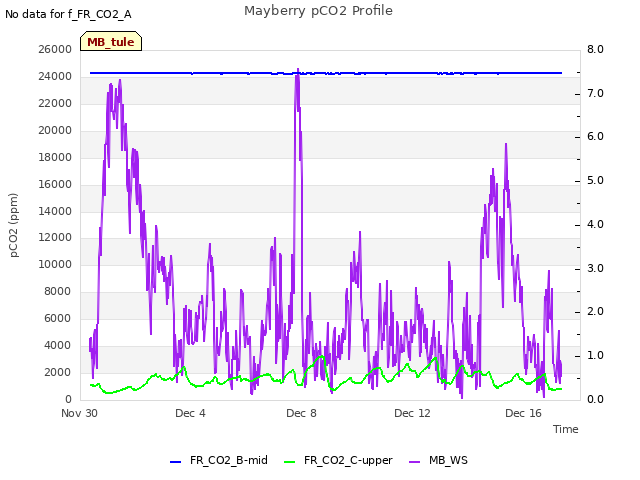The width and height of the screenshot is (640, 480).
Task: Click the 20000 left axis value
Action: [55, 130]
